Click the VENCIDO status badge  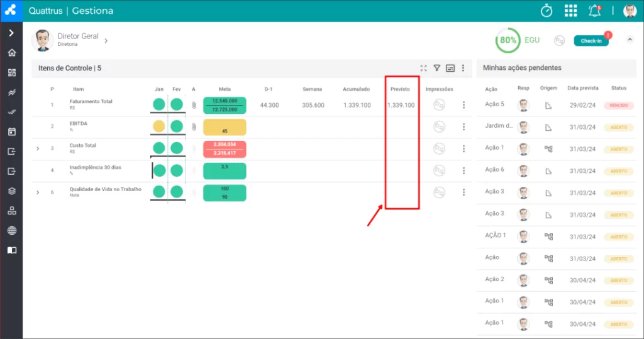click(x=619, y=105)
